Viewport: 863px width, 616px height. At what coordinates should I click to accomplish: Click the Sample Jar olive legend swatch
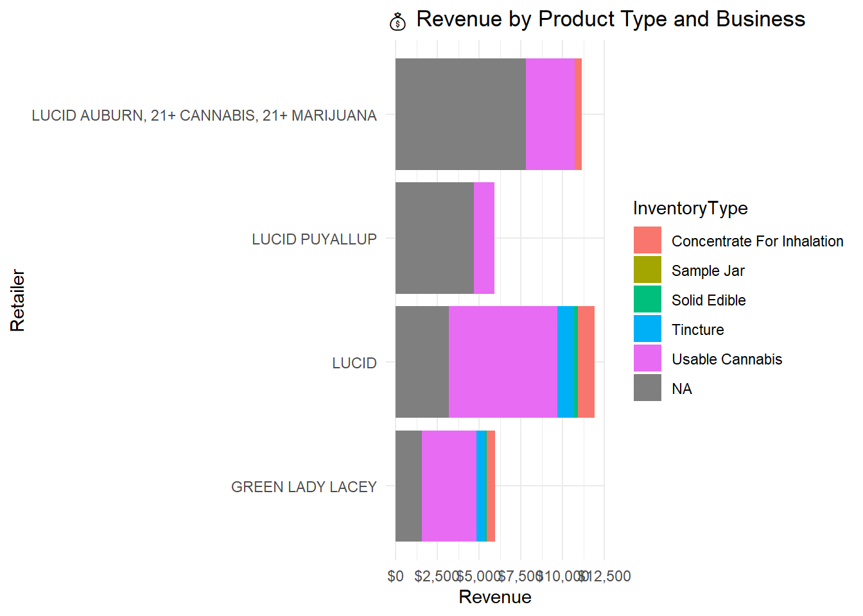(647, 270)
